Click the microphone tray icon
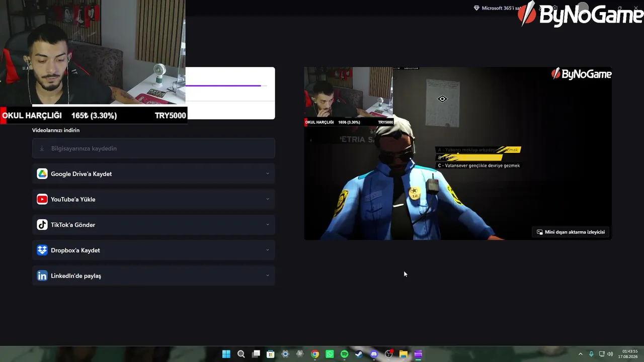The height and width of the screenshot is (362, 644). coord(591,354)
